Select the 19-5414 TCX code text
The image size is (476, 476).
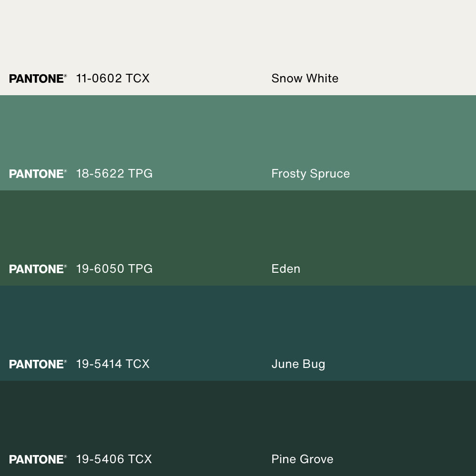[x=113, y=364]
